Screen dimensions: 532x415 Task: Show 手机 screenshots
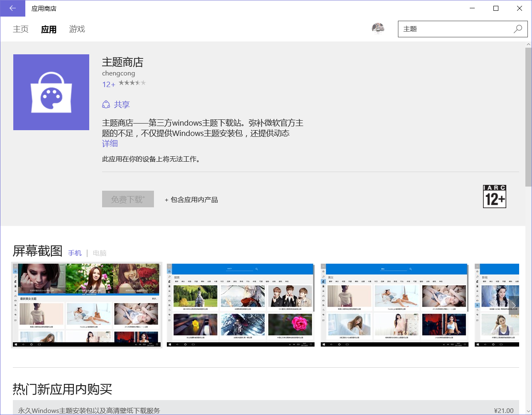[75, 253]
